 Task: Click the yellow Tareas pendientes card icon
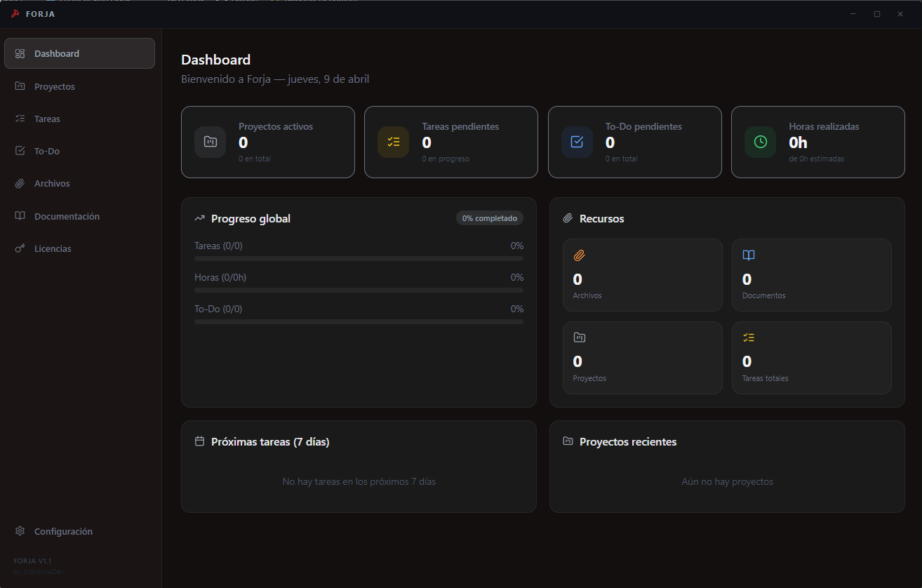393,142
